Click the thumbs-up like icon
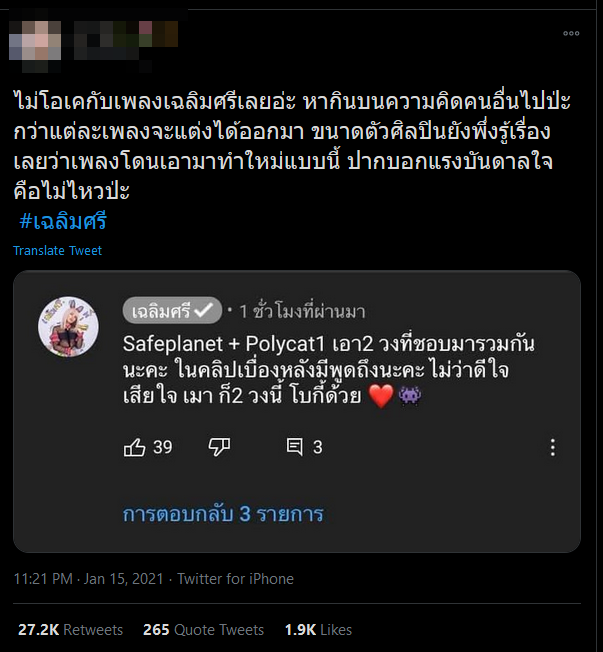 (x=135, y=447)
